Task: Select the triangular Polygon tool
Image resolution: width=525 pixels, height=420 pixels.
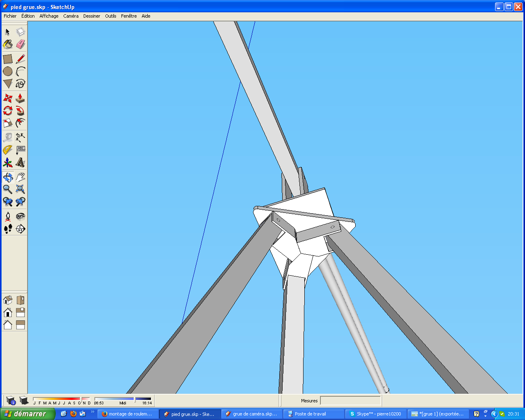Action: pos(8,84)
